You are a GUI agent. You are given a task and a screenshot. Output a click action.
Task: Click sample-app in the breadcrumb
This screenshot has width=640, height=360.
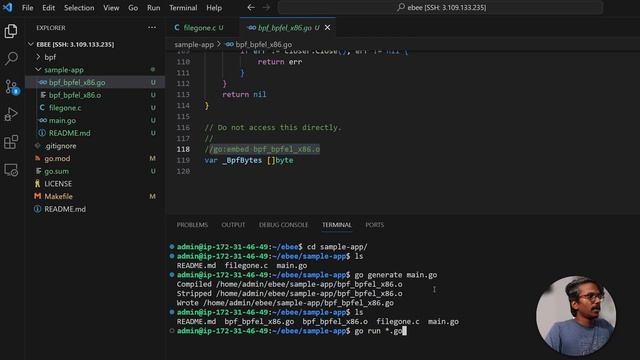click(194, 44)
